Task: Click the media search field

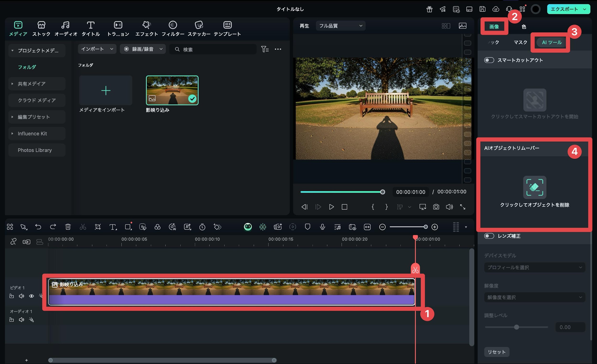Action: [213, 49]
